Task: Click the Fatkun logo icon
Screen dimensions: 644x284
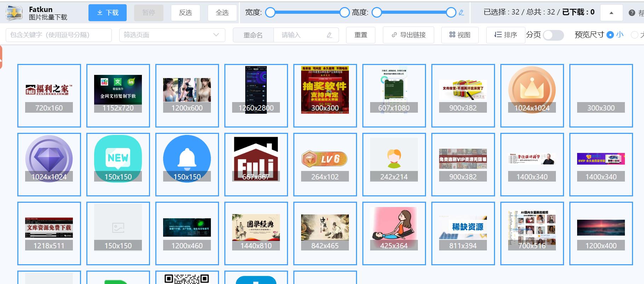Action: pos(15,13)
